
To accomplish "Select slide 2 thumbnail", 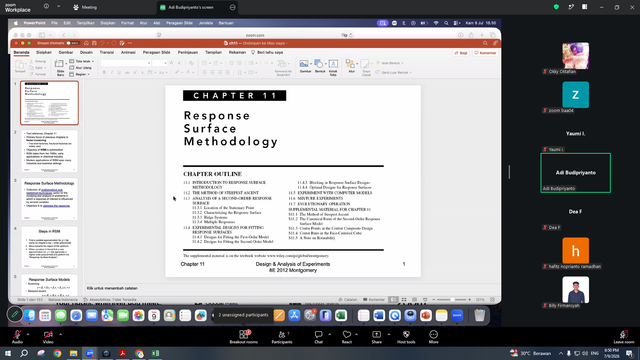I will click(x=49, y=151).
